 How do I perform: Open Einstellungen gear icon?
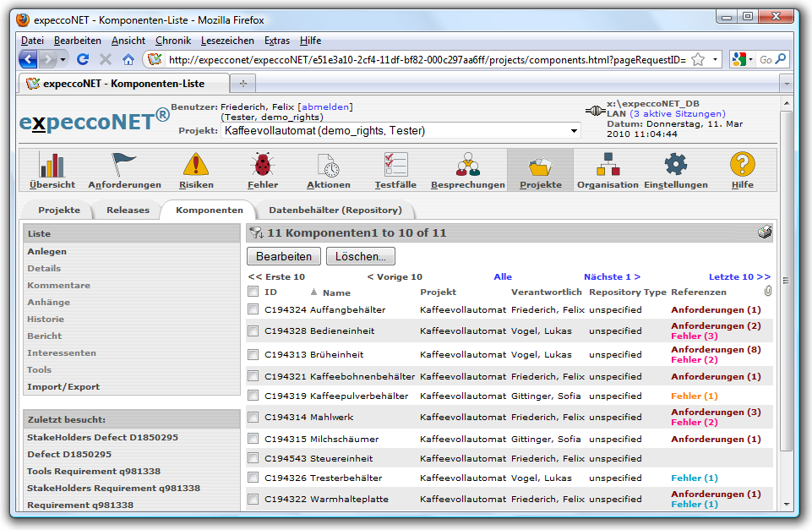pyautogui.click(x=675, y=165)
